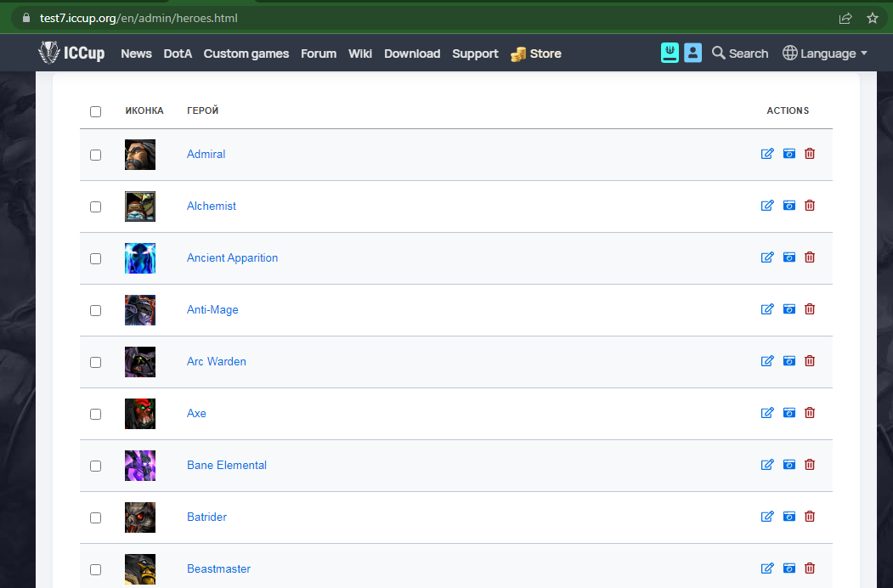Open the DotA menu
This screenshot has width=893, height=588.
click(178, 54)
